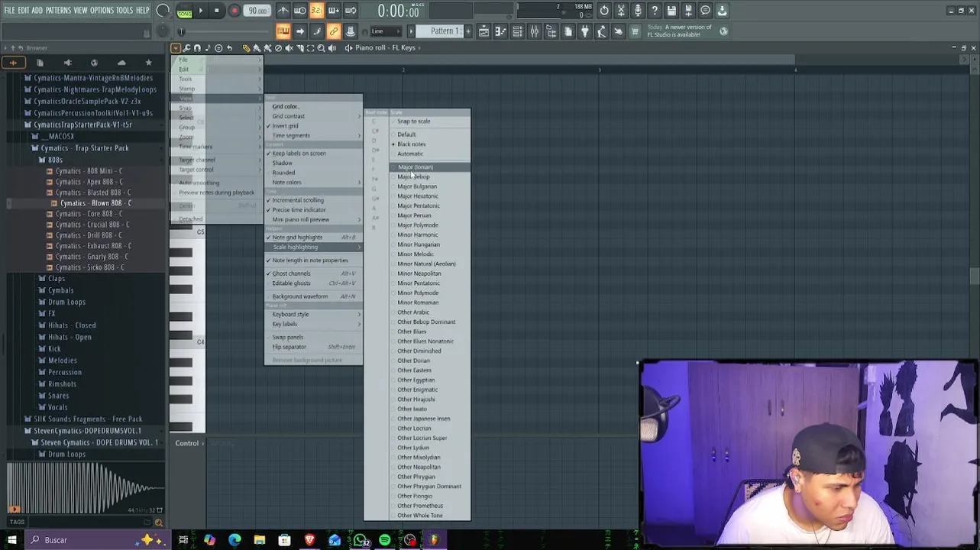Toggle the 3-2-1 countdown before recording
Image resolution: width=980 pixels, height=550 pixels.
pos(316,11)
